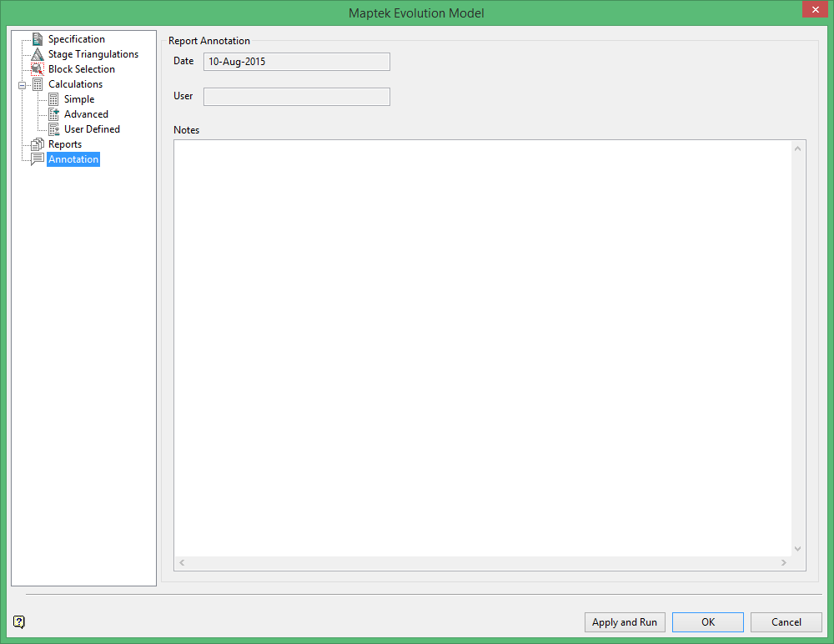Screen dimensions: 834x644
Task: Open the Advanced calculations page
Action: point(86,114)
